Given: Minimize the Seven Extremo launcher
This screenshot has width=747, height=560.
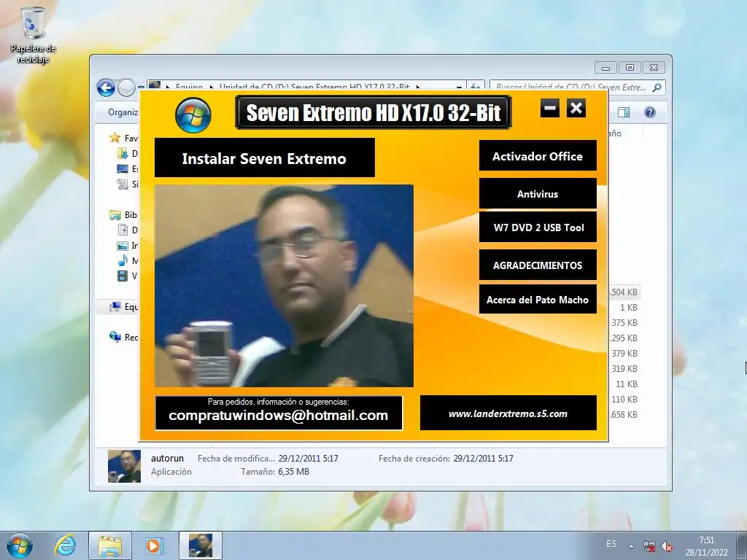Looking at the screenshot, I should (550, 108).
